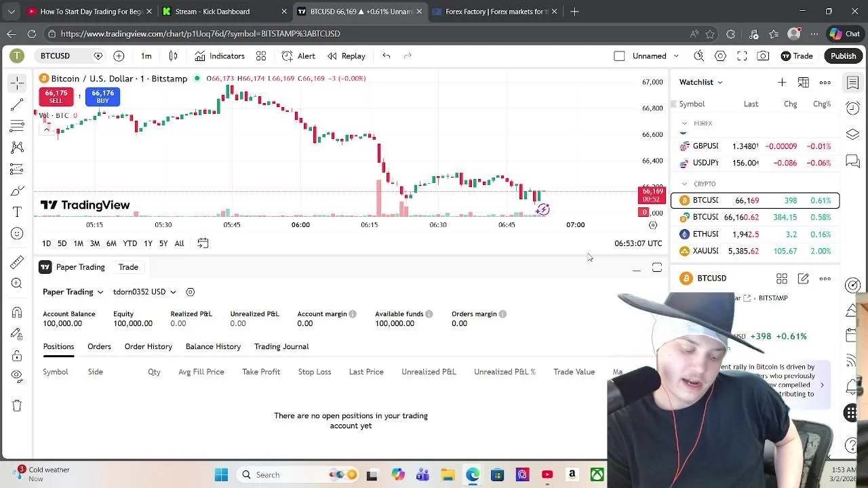The image size is (868, 488).
Task: Open the Unnamed layout dropdown arrow
Action: 675,56
